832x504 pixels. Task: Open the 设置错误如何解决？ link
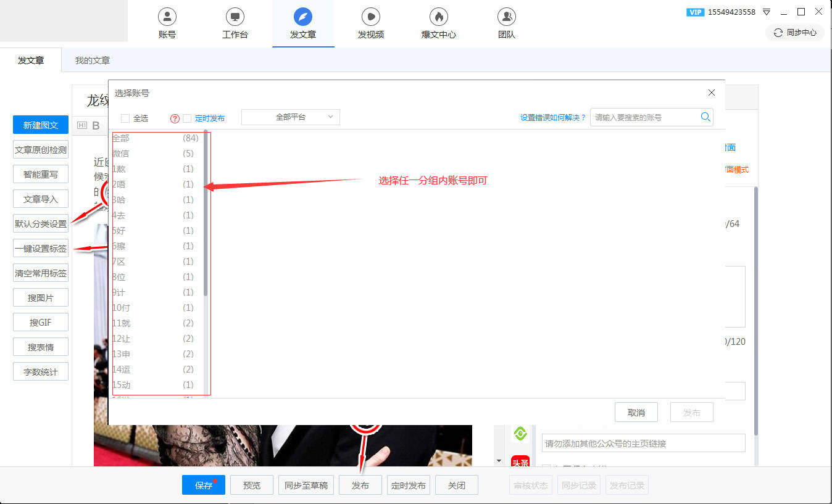click(x=552, y=118)
